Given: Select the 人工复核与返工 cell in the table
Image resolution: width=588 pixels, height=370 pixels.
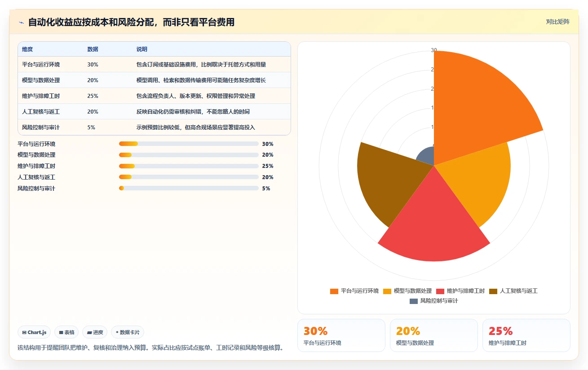Looking at the screenshot, I should [41, 112].
